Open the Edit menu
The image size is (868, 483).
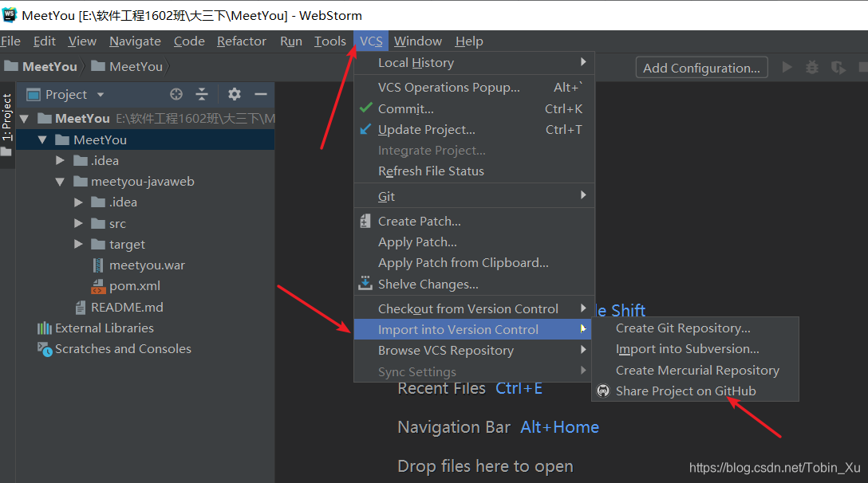click(45, 41)
